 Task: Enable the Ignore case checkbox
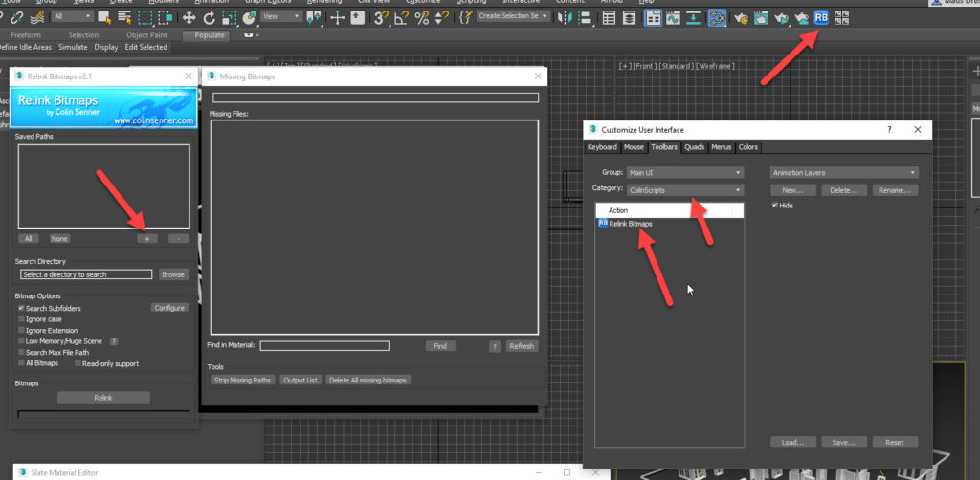click(x=21, y=319)
